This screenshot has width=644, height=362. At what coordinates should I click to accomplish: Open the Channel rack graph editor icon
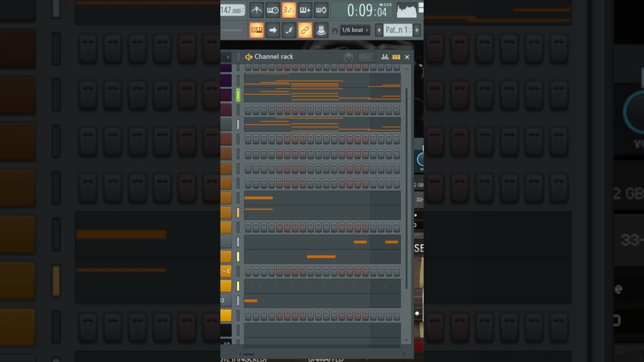[x=385, y=57]
